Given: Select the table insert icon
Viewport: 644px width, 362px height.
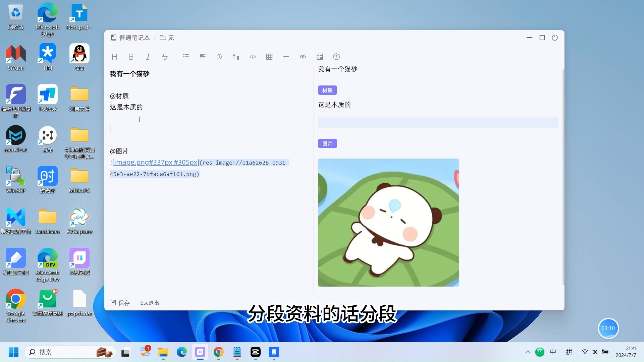Looking at the screenshot, I should 269,57.
